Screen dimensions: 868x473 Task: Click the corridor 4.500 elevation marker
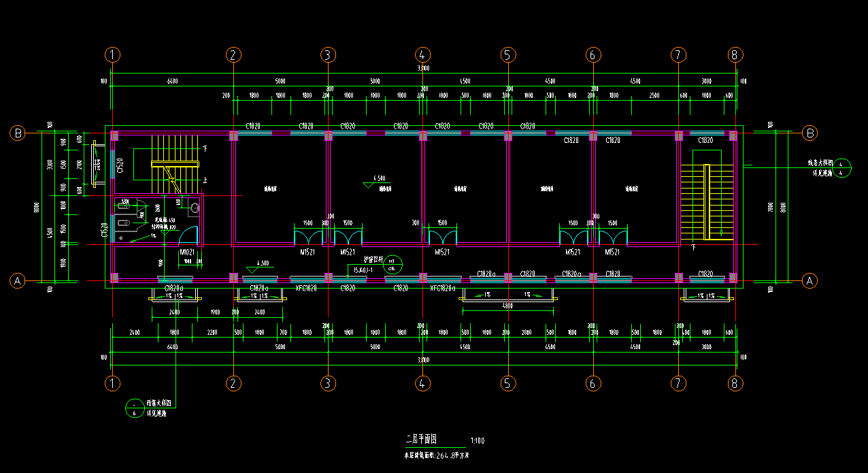point(262,264)
